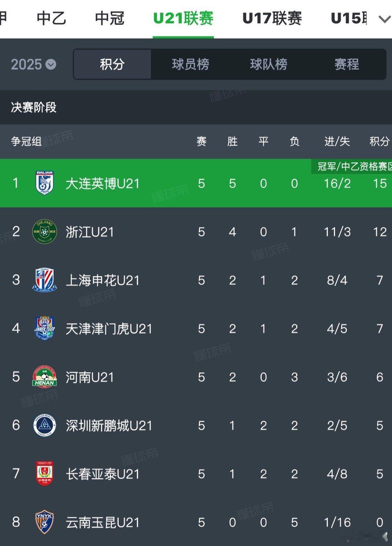Open the 大连英博U21 team page

point(103,183)
